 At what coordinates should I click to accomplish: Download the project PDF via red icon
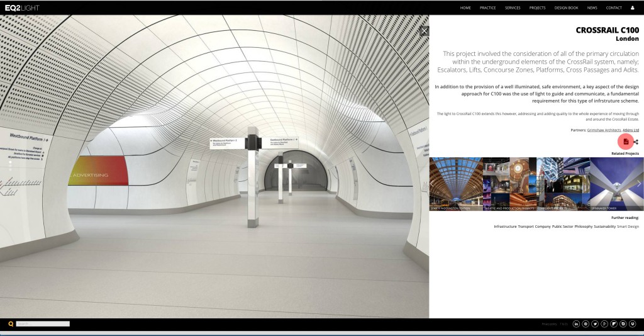pos(626,142)
